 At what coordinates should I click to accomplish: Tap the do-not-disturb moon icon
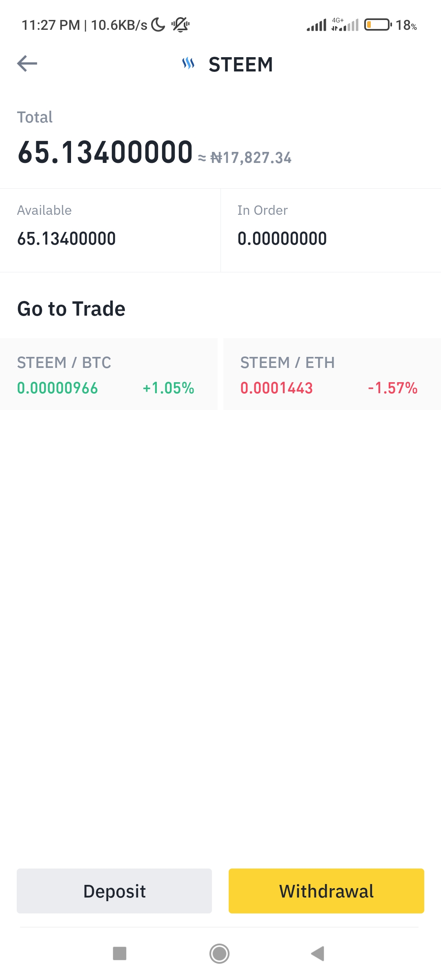click(158, 25)
